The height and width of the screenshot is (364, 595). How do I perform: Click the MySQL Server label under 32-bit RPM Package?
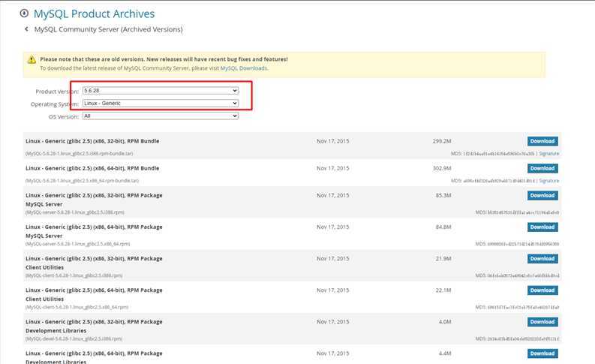44,204
